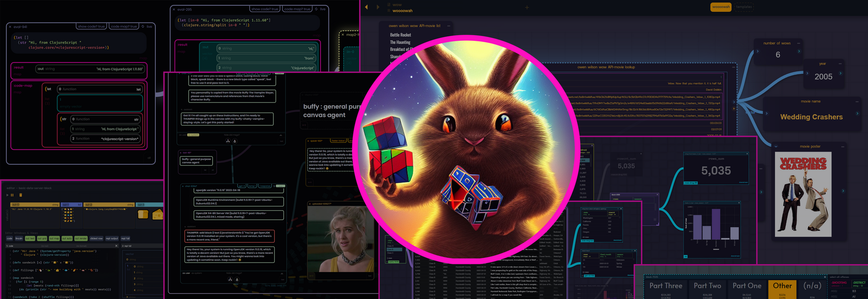Collapse the movie poster block via dash
Image resolution: width=868 pixels, height=299 pixels.
coord(843,147)
